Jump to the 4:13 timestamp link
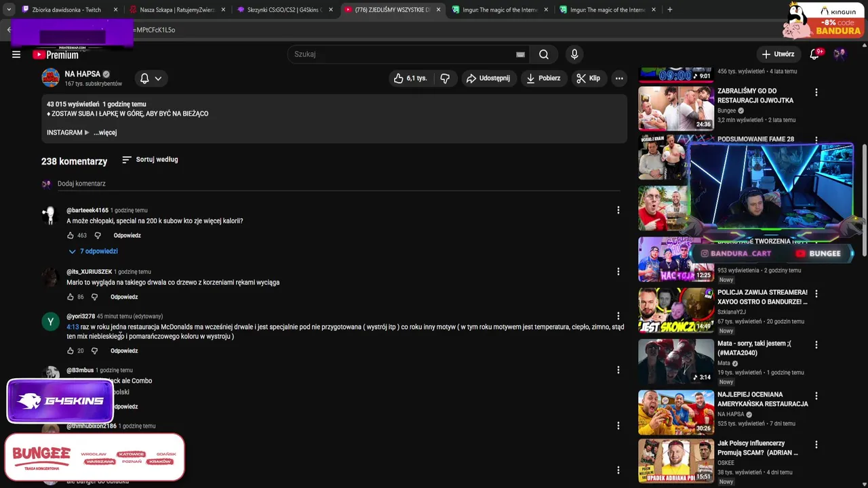 pos(73,327)
